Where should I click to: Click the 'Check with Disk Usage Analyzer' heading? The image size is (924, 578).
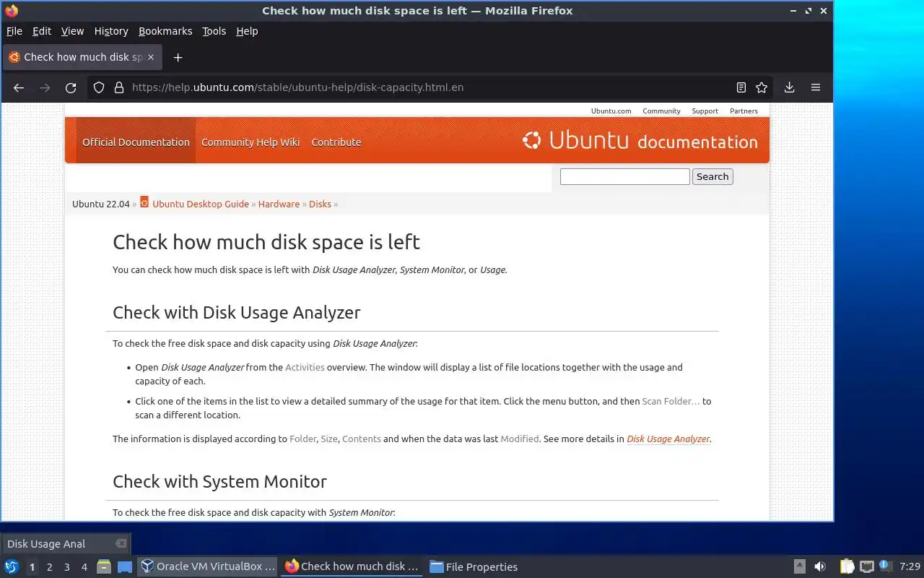tap(236, 313)
